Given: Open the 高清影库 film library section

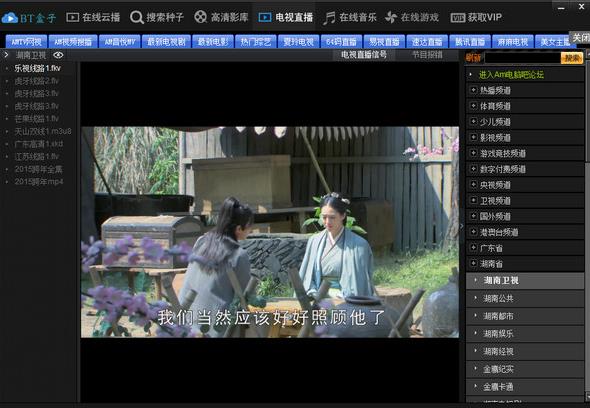Looking at the screenshot, I should pyautogui.click(x=221, y=17).
